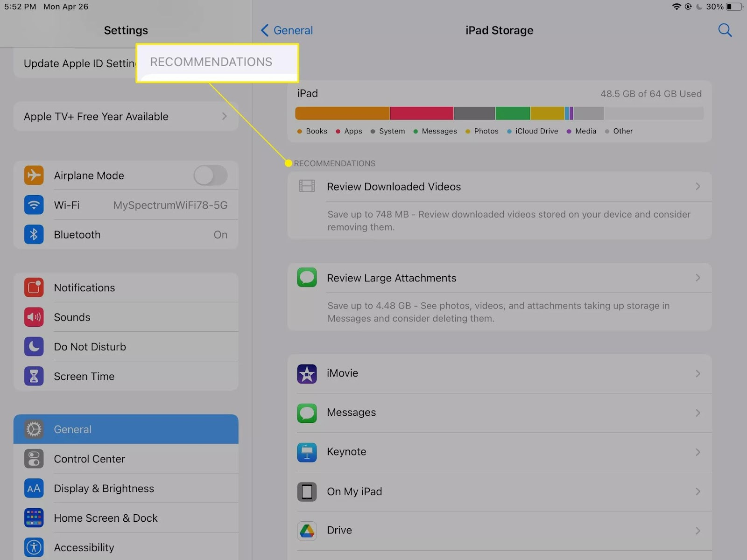Tap the search magnifier icon
Screen dimensions: 747x560
[725, 30]
